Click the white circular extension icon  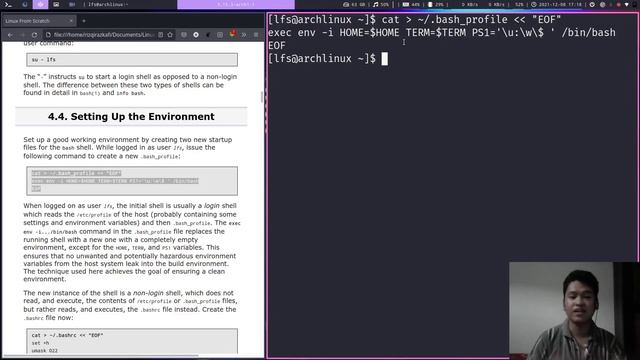point(196,35)
